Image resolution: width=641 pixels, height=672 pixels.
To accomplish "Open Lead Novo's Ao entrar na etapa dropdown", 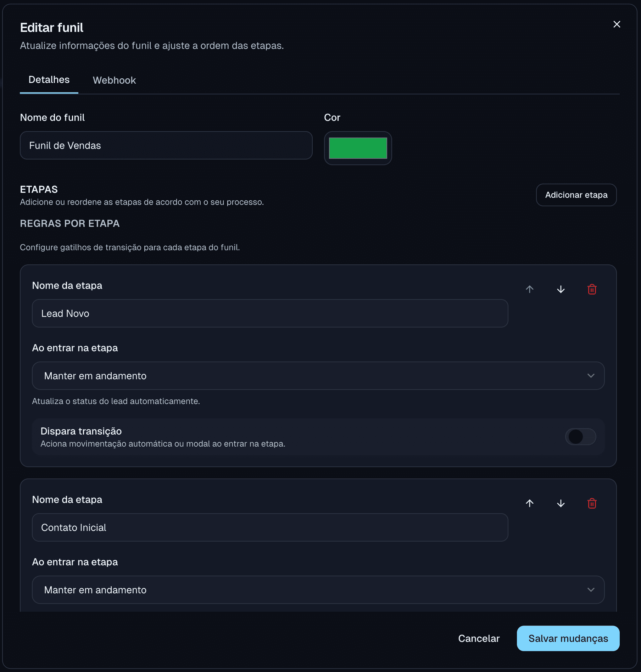I will pos(318,376).
